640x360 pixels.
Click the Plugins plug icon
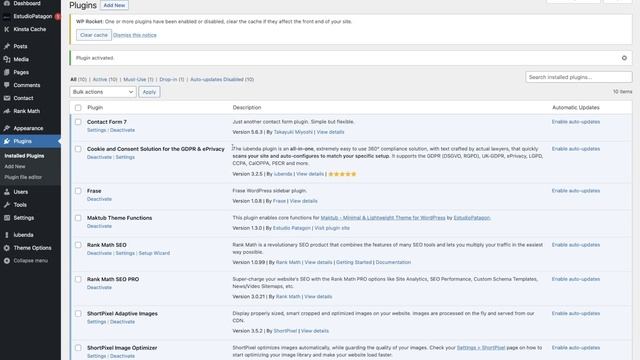click(x=7, y=141)
